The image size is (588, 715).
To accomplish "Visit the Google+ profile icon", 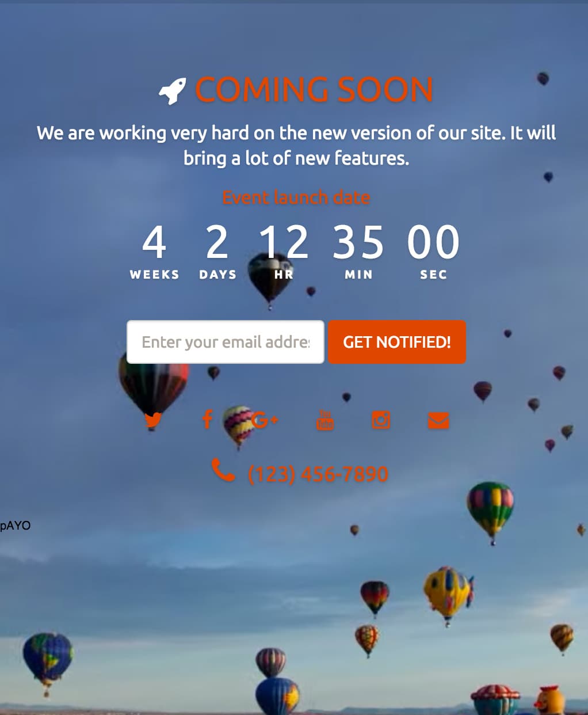I will click(265, 420).
